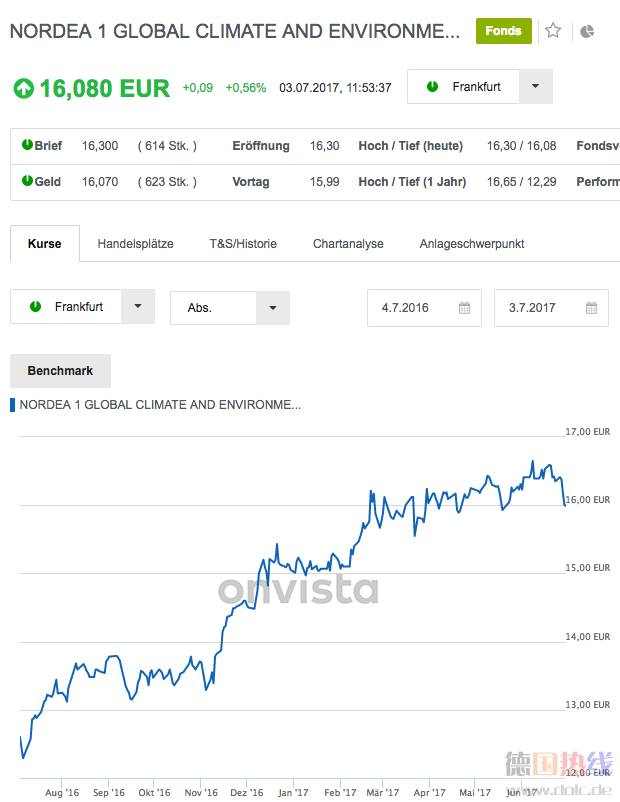Click the ( 623 Stk. ) quantity
The width and height of the screenshot is (620, 802).
pos(167,182)
